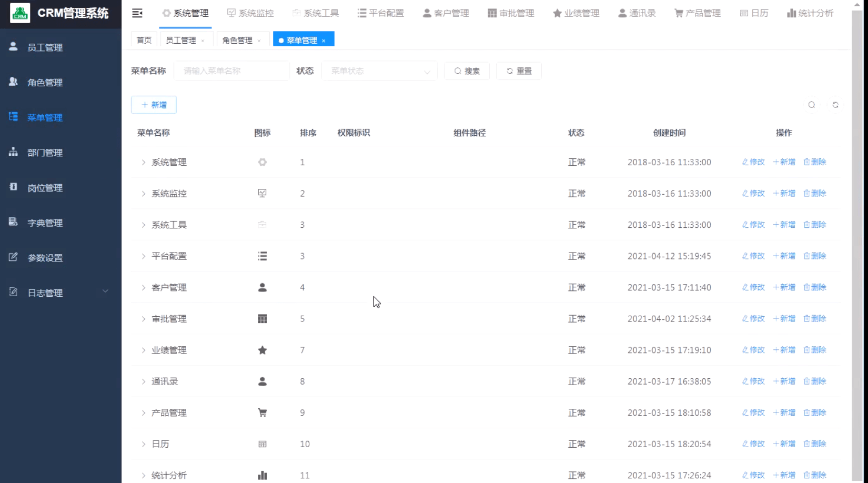Viewport: 868px width, 483px height.
Task: Click the gear icon in 系统管理 row
Action: (x=263, y=162)
